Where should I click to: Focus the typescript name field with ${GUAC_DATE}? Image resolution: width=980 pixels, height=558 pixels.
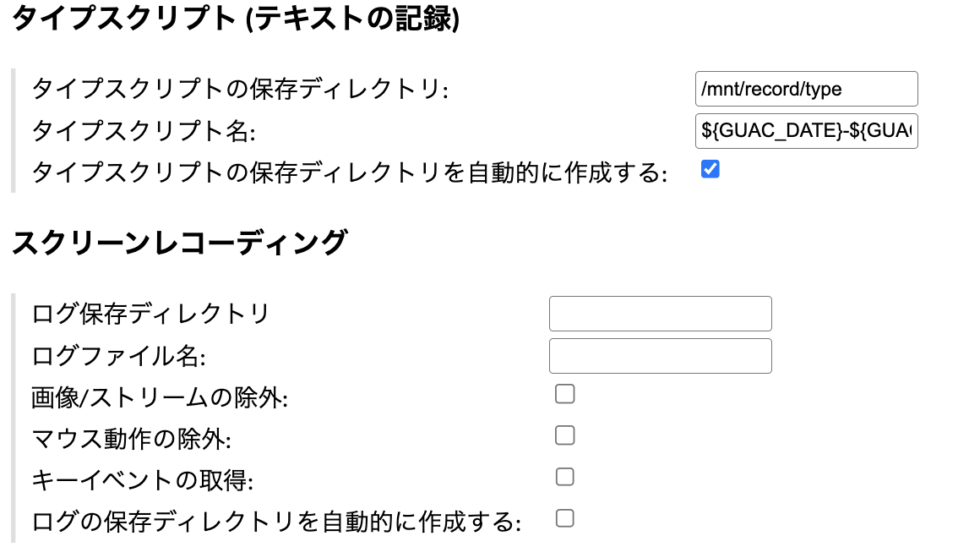tap(805, 131)
